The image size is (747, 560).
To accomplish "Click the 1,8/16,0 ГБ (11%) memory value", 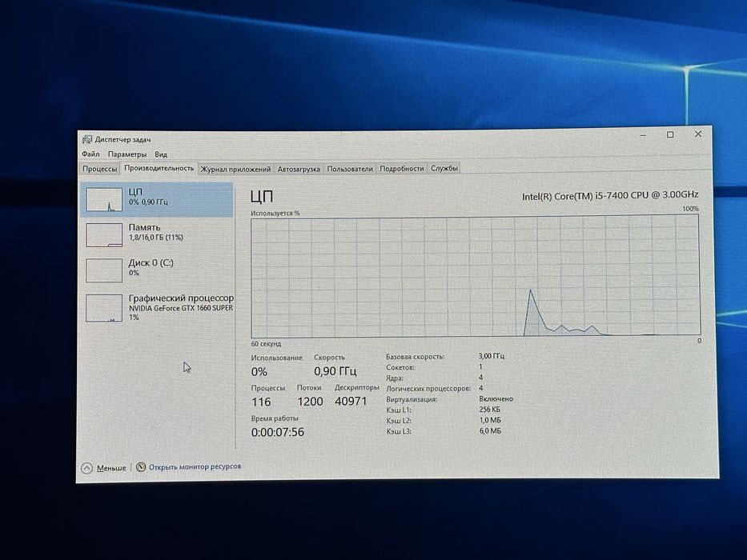I will click(156, 237).
